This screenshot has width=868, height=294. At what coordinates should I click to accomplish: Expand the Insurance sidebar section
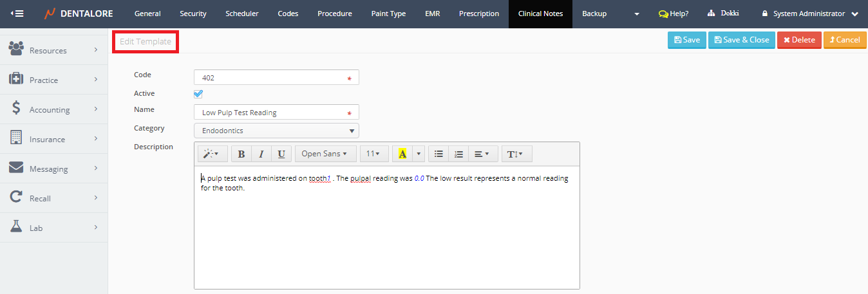53,139
